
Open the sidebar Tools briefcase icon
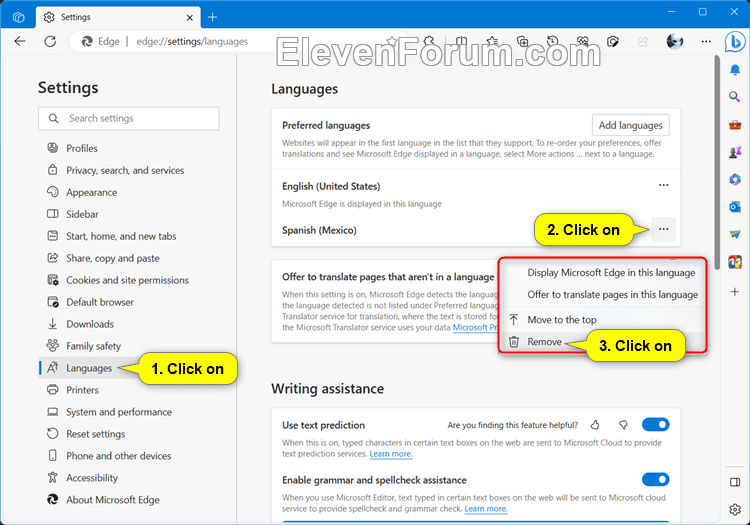click(x=735, y=125)
